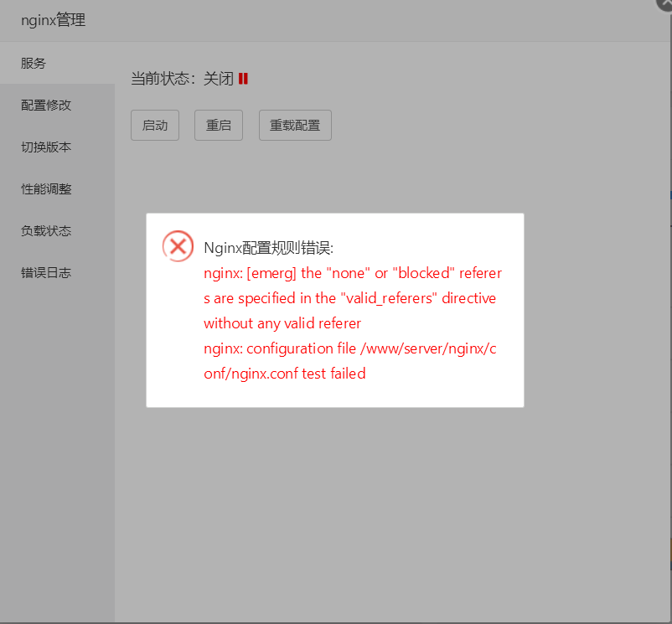The height and width of the screenshot is (624, 672).
Task: Click the 'Nginx配置规则错误:' heading text
Action: [x=269, y=248]
